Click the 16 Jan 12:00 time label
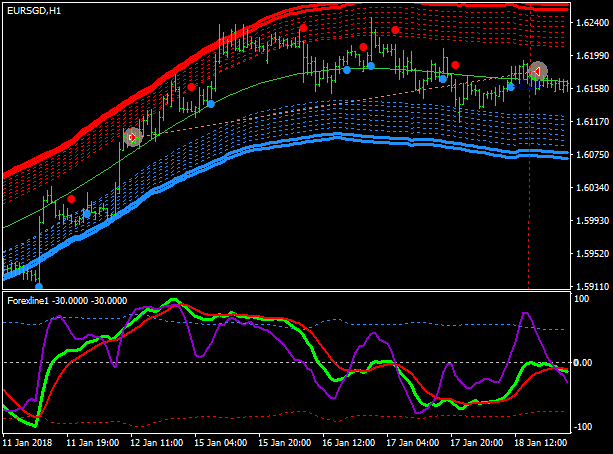Screen dimensions: 613x454 [349, 443]
